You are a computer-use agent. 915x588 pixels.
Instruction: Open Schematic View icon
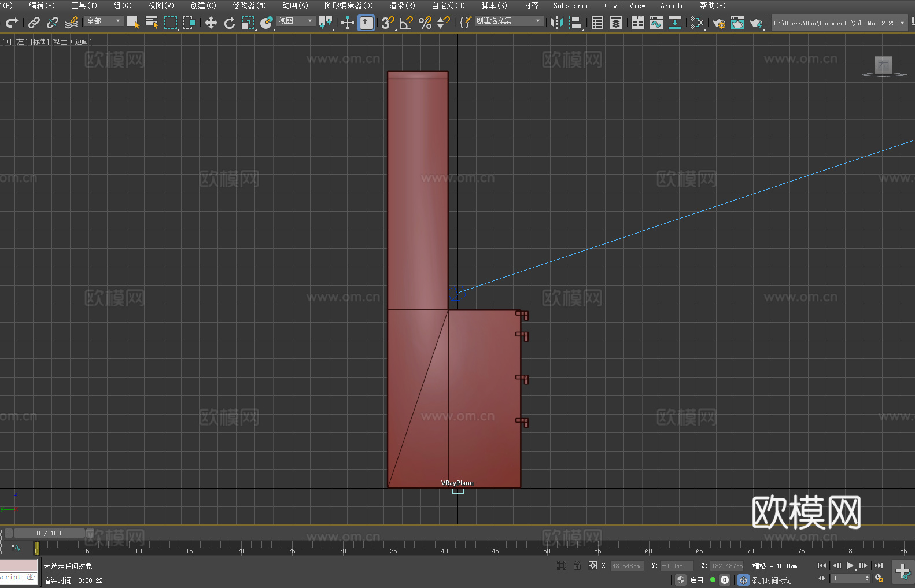tap(697, 23)
